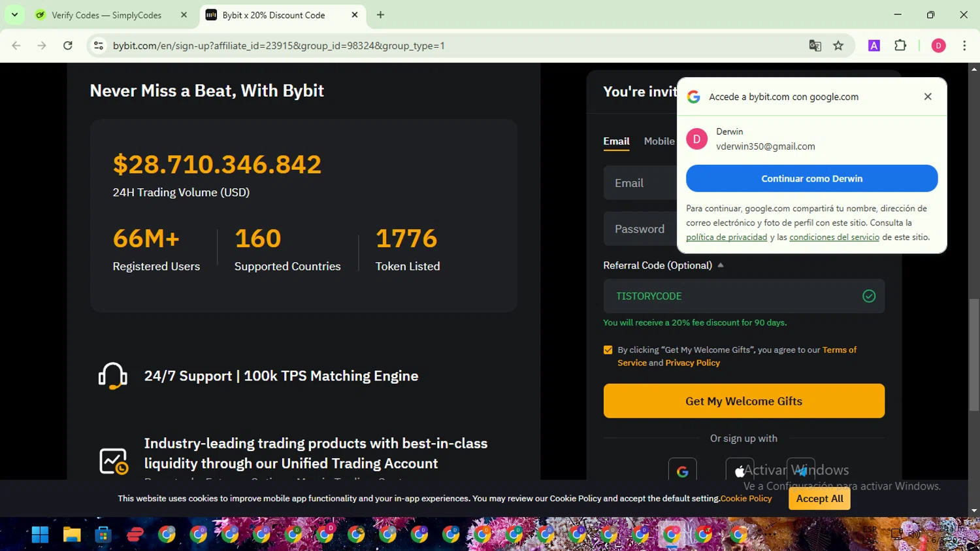This screenshot has width=980, height=551.
Task: Focus the Email input field
Action: point(640,183)
